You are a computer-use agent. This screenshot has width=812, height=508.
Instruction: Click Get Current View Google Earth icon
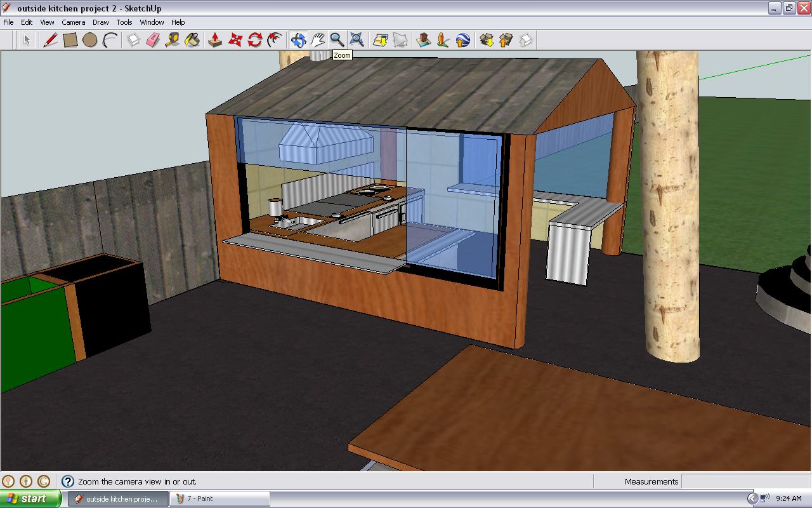tap(381, 40)
